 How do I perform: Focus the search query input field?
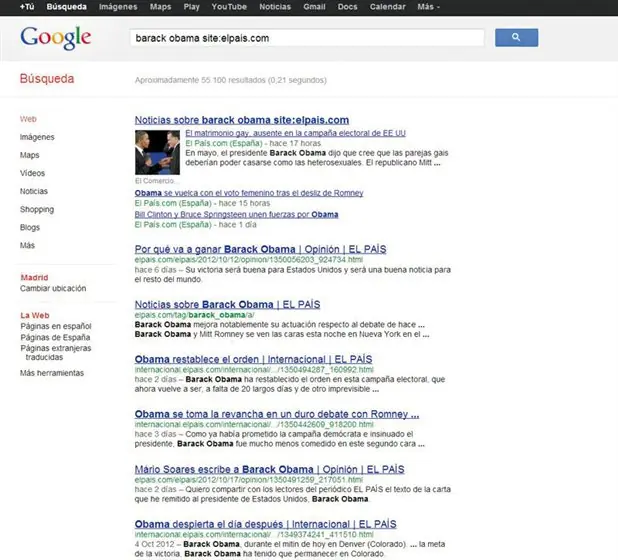[x=307, y=38]
